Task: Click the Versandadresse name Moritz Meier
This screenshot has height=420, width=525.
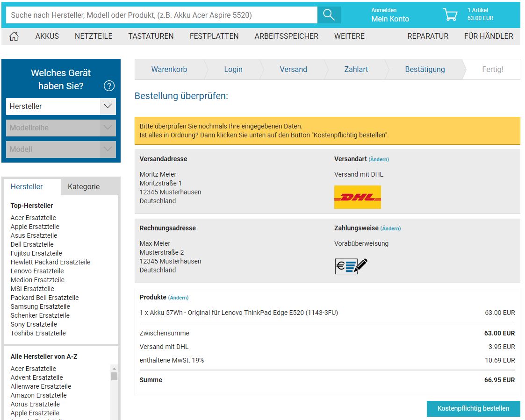Action: pos(158,174)
